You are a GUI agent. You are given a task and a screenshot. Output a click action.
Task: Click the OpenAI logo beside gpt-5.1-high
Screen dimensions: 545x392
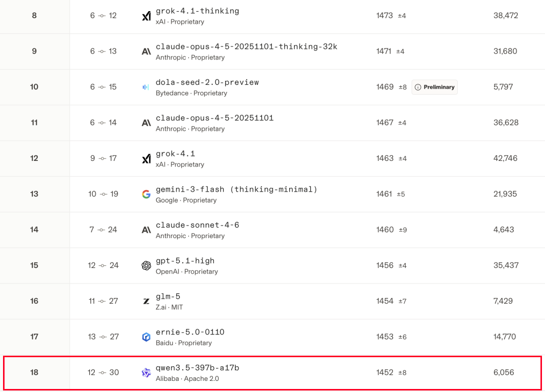click(146, 266)
